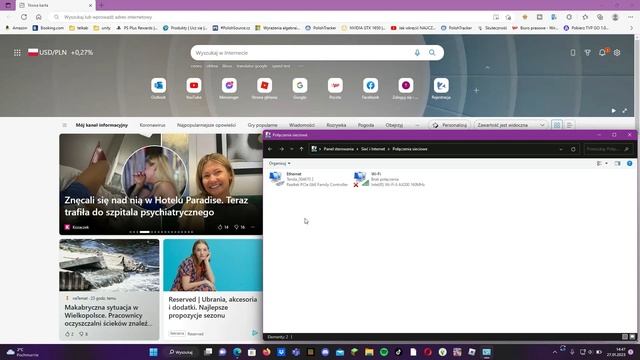The image size is (640, 360).
Task: Click Sieć i Internet breadcrumb
Action: coord(373,149)
